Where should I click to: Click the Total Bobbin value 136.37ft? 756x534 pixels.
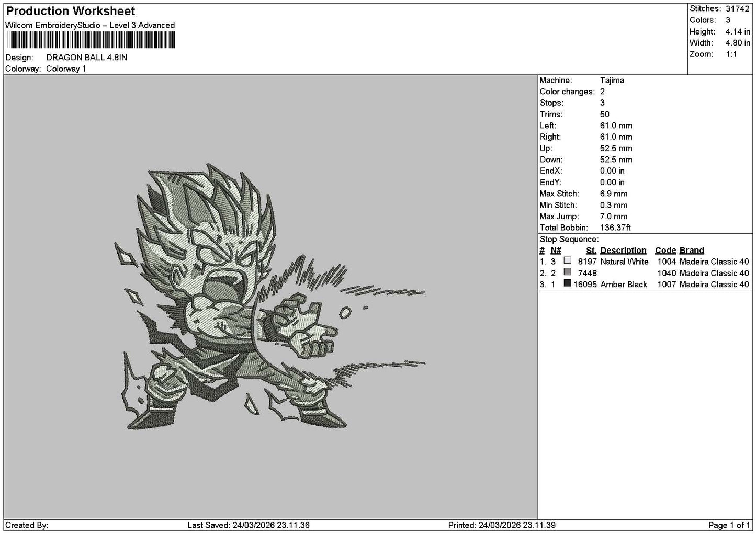click(x=616, y=228)
